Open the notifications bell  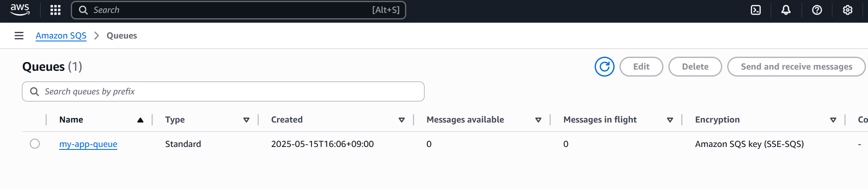[786, 10]
